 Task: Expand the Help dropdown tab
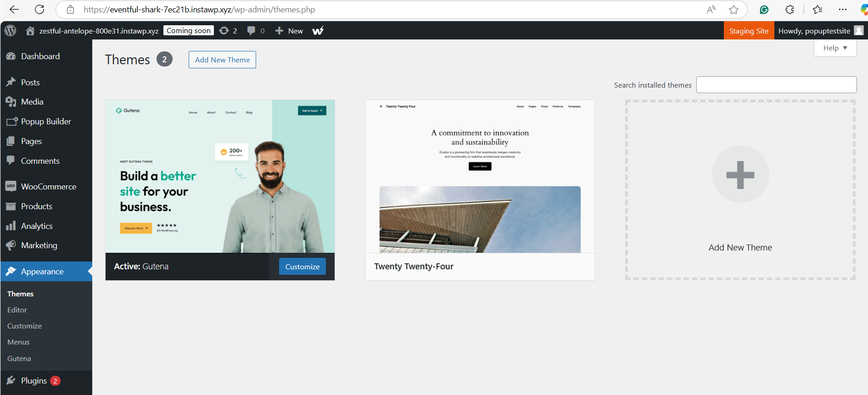(835, 48)
